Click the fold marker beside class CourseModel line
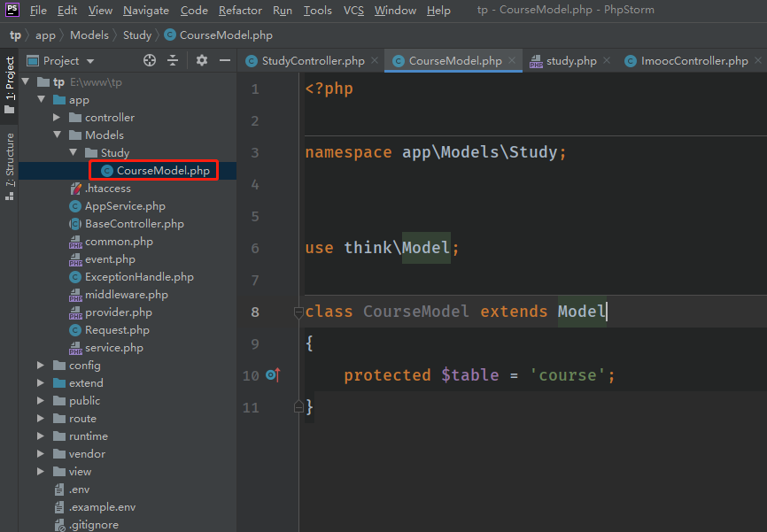The width and height of the screenshot is (767, 532). coord(298,312)
